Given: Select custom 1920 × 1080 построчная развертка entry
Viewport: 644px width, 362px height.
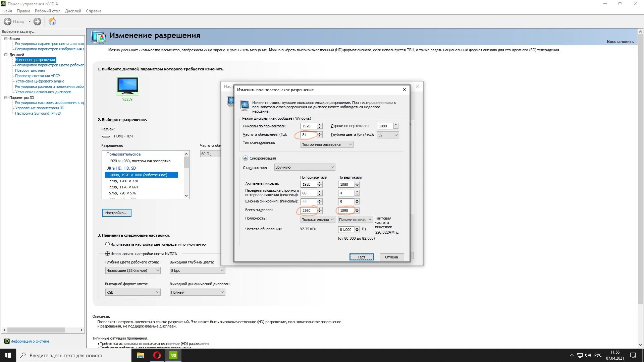Looking at the screenshot, I should [x=140, y=161].
